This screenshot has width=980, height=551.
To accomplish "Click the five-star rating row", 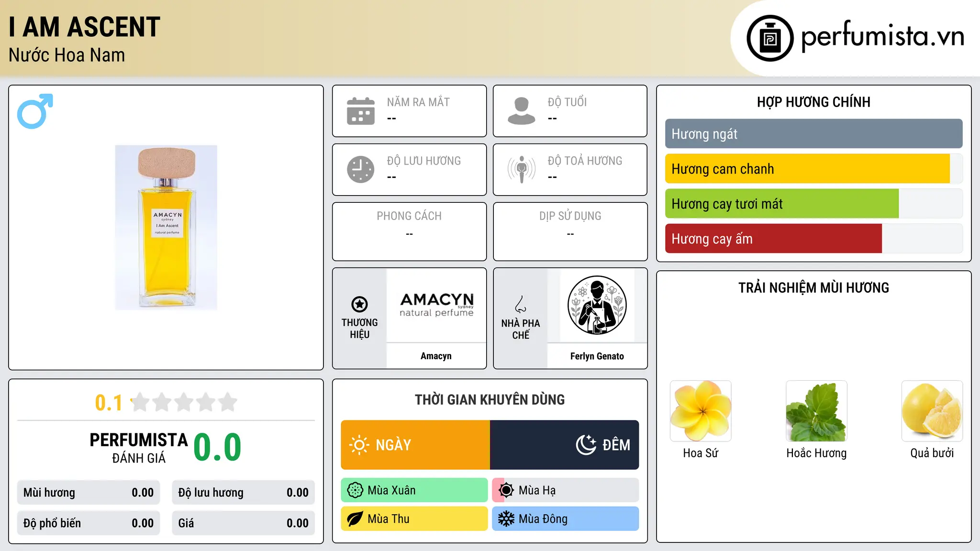I will (x=184, y=402).
